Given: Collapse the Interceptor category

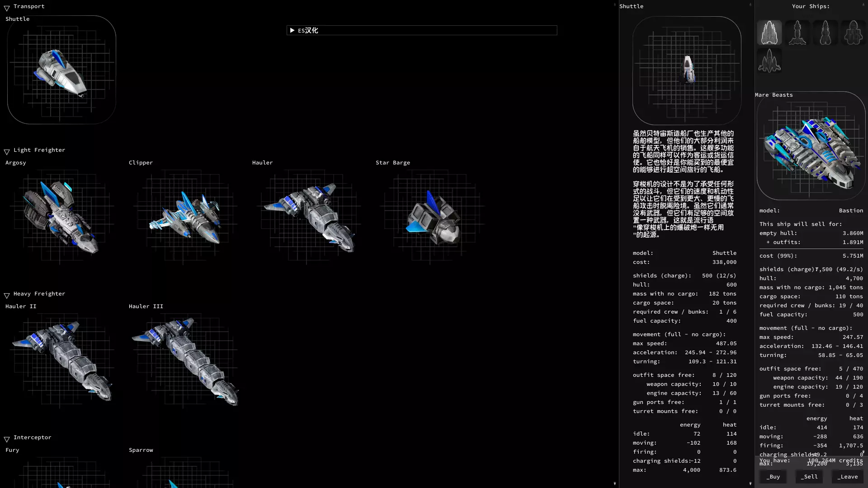Looking at the screenshot, I should click(7, 439).
